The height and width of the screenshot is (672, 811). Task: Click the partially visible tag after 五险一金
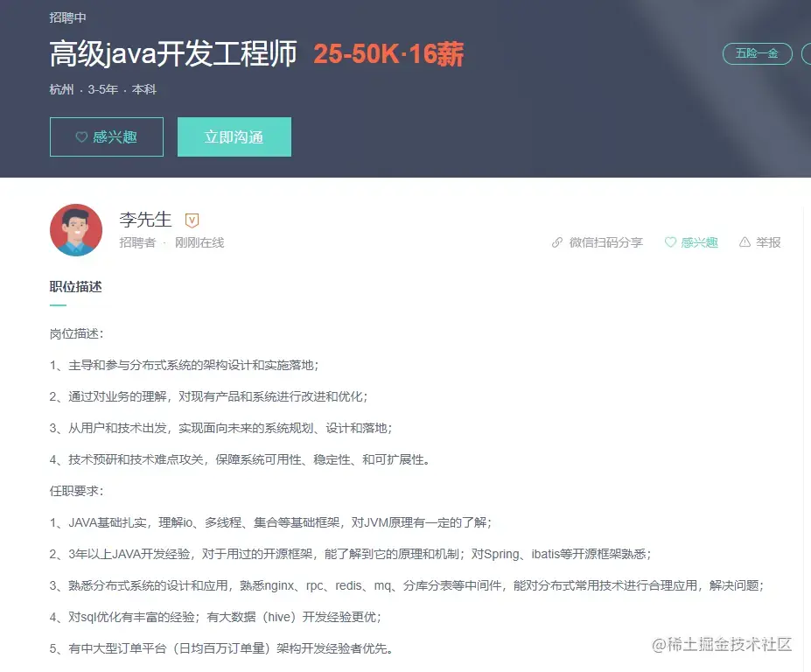pyautogui.click(x=807, y=53)
